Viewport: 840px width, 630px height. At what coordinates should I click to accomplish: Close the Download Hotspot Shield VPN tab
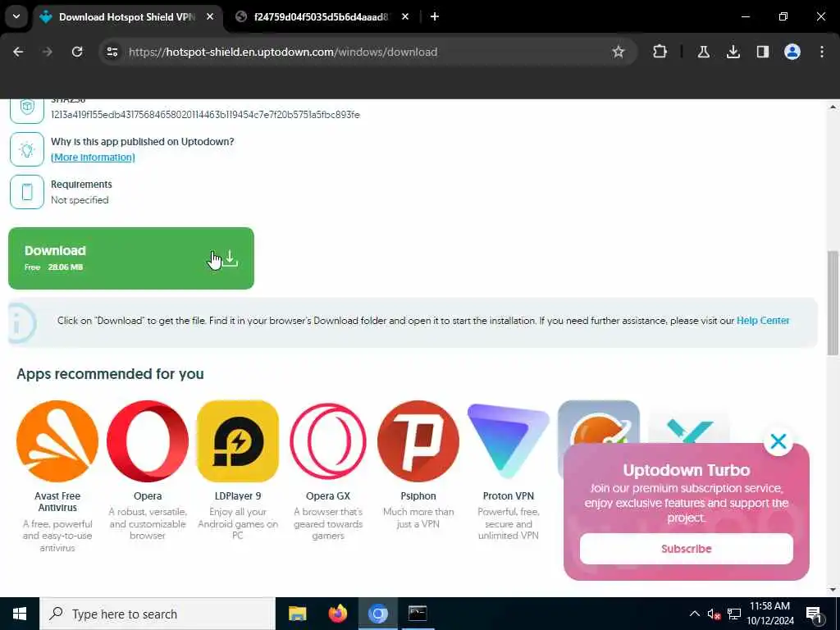[x=210, y=17]
